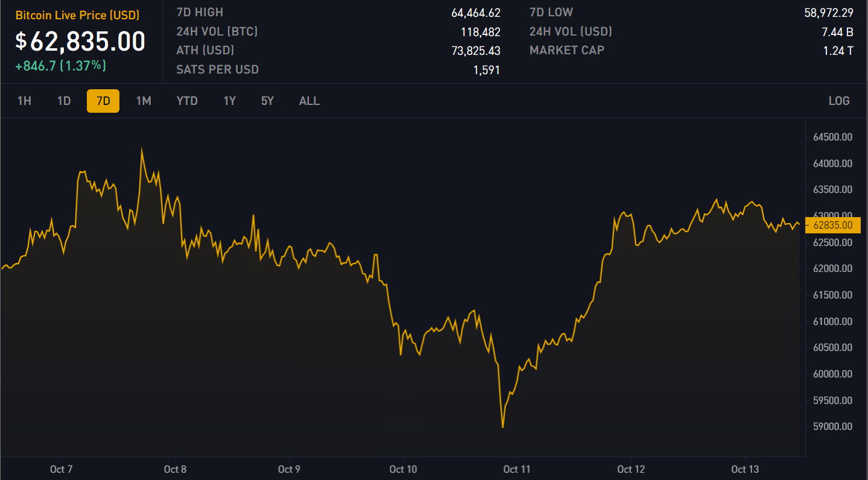This screenshot has height=480, width=868.
Task: Switch to the YTD chart view
Action: pos(187,101)
